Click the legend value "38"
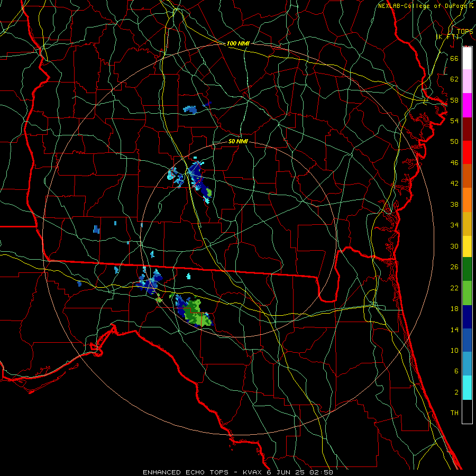Viewport: 476px width, 476px height. pos(454,204)
